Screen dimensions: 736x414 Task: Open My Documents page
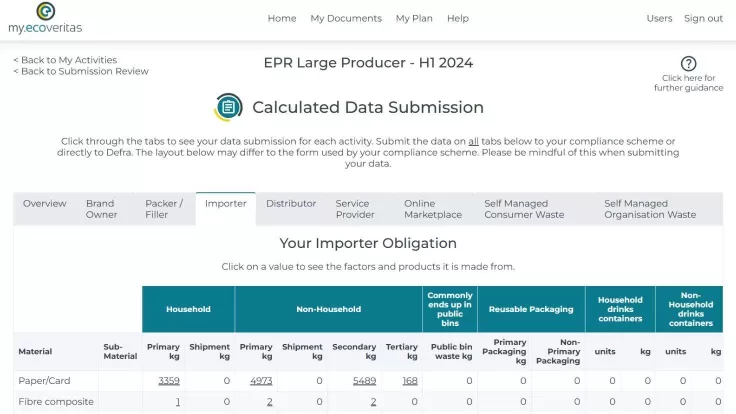[346, 18]
